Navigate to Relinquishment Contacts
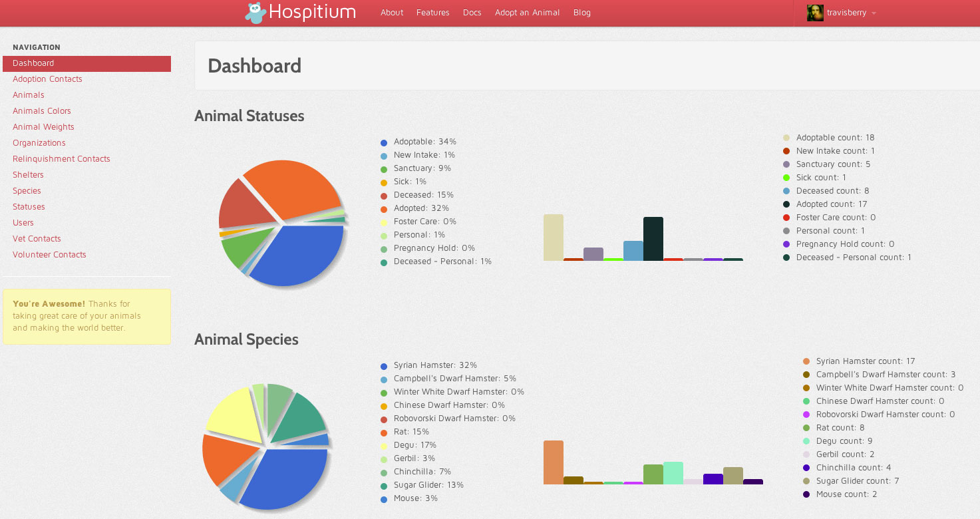The image size is (980, 519). [61, 159]
